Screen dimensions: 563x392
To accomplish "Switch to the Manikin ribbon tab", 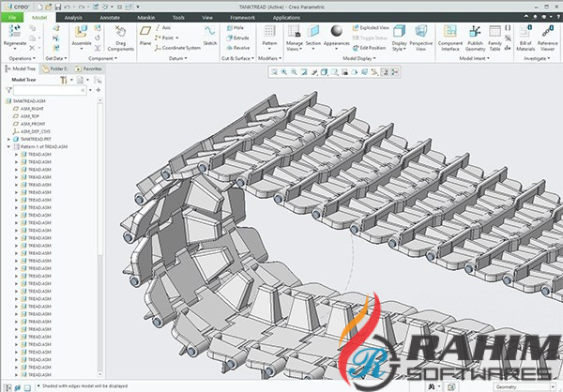I will click(x=146, y=18).
